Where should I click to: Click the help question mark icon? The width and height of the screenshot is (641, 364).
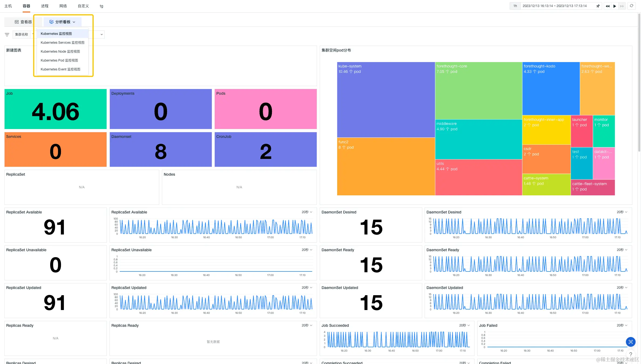(630, 354)
